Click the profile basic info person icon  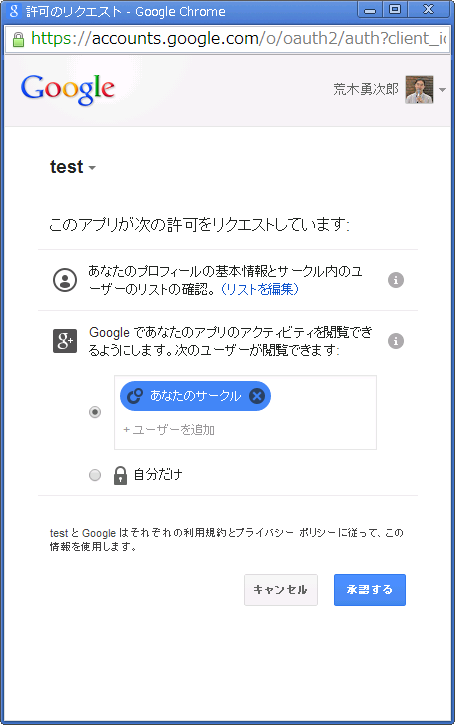[65, 280]
